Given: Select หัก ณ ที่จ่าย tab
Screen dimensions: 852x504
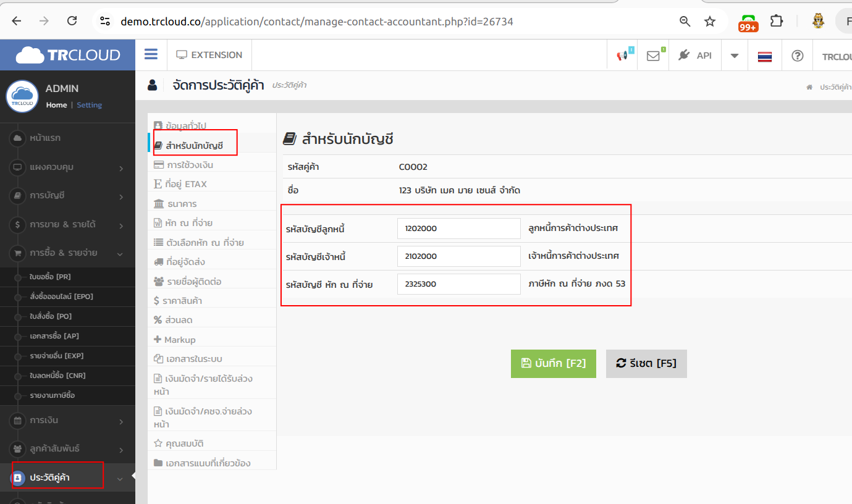Looking at the screenshot, I should pos(212,223).
